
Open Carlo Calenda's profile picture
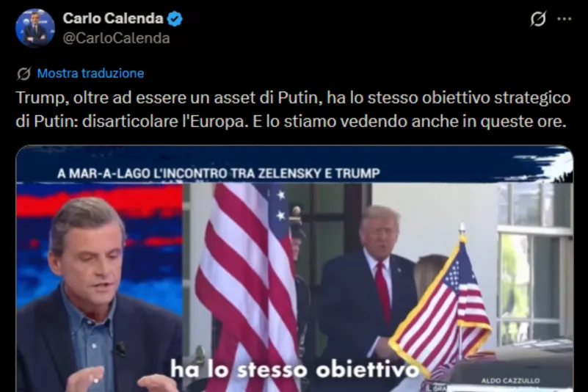point(35,28)
